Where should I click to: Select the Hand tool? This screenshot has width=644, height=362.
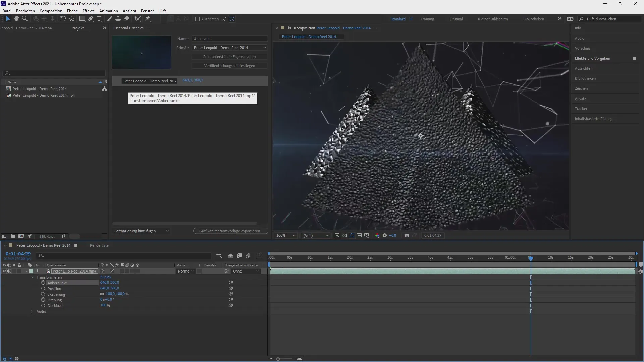16,19
